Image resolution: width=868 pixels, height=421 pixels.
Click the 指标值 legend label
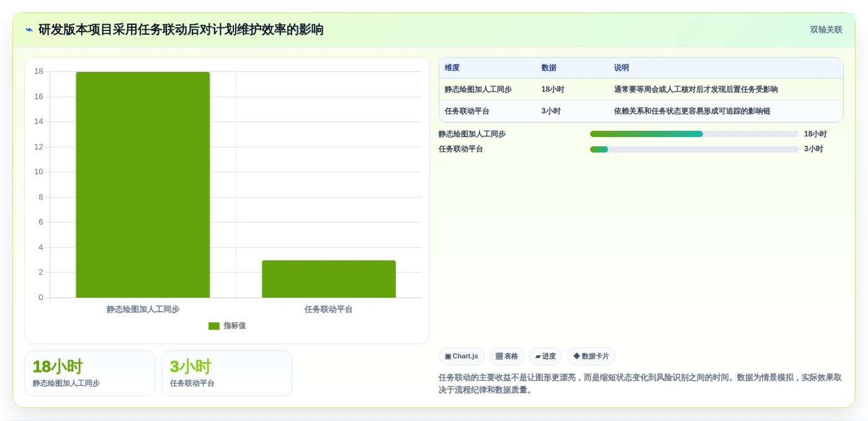(x=235, y=326)
